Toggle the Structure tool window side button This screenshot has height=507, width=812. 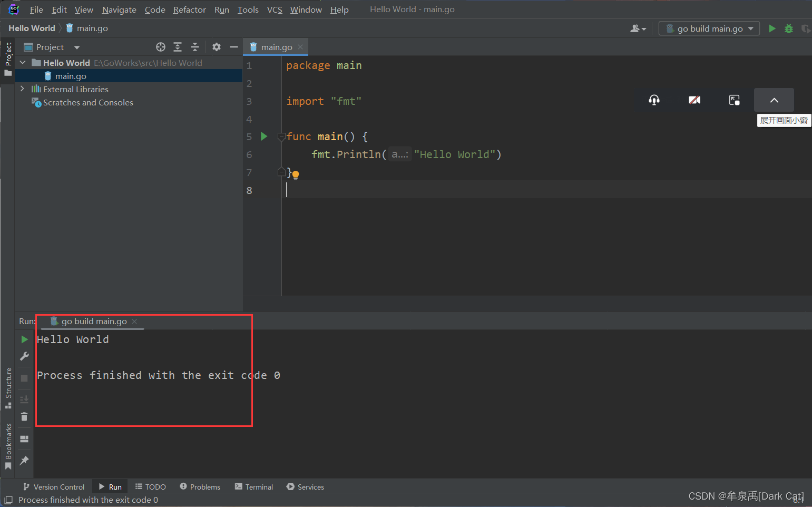[x=8, y=388]
